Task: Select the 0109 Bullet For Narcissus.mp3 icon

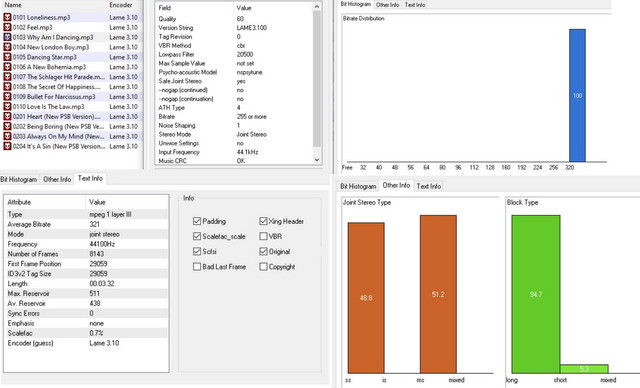Action: pos(7,97)
